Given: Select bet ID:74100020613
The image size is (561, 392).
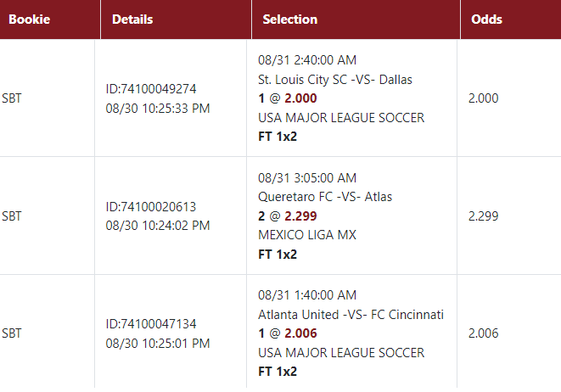Looking at the screenshot, I should 151,207.
